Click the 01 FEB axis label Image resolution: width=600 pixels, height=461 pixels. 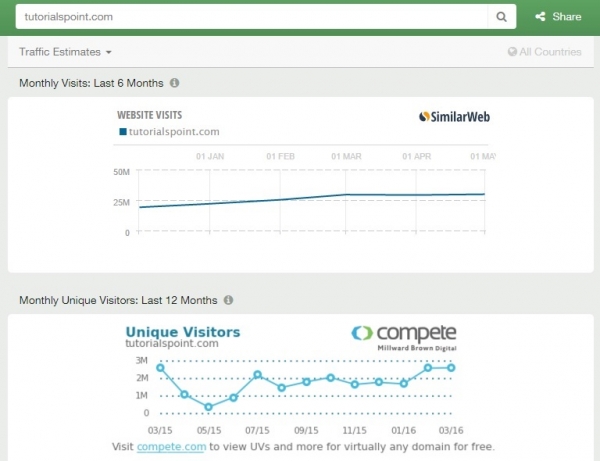280,156
